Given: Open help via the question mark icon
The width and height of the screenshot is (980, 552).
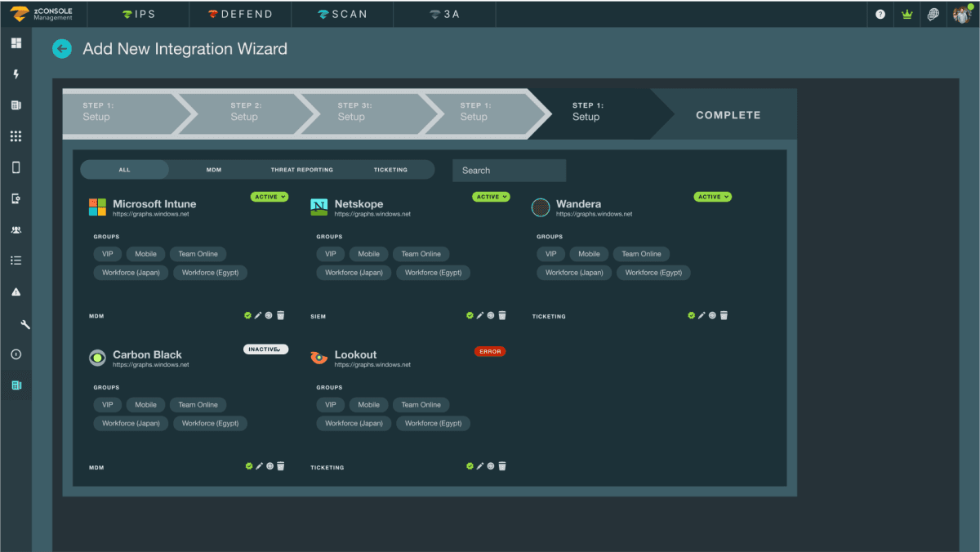Looking at the screenshot, I should (880, 14).
